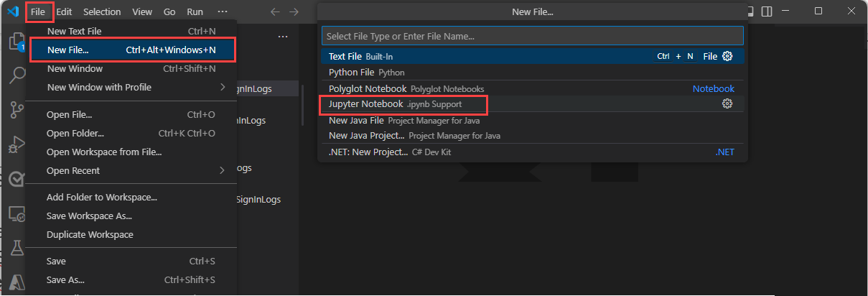Choose Open Workspace from File...
The width and height of the screenshot is (868, 296).
131,152
